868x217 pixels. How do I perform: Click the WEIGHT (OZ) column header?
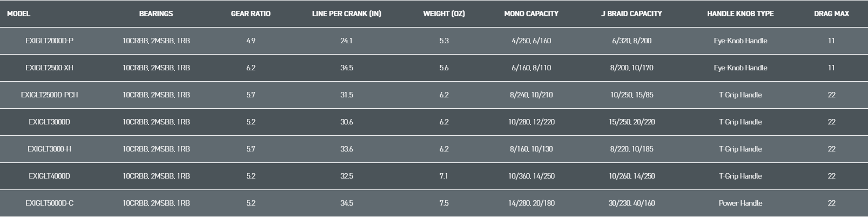(444, 14)
